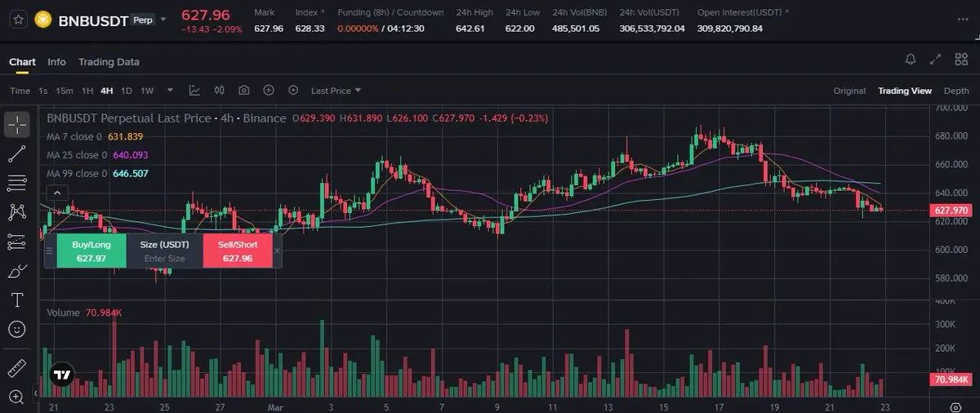Change the candlestick chart style
The height and width of the screenshot is (413, 980).
click(x=219, y=91)
